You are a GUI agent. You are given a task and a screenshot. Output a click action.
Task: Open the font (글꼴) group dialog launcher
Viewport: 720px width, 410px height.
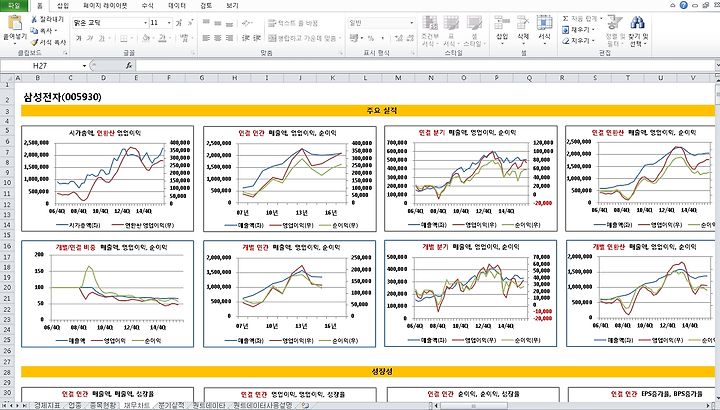tap(193, 53)
